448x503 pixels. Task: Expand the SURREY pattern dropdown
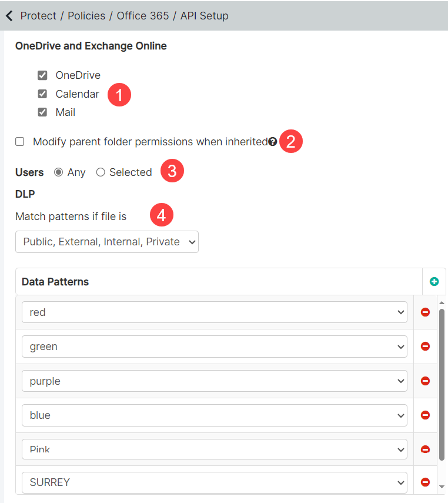pyautogui.click(x=215, y=482)
